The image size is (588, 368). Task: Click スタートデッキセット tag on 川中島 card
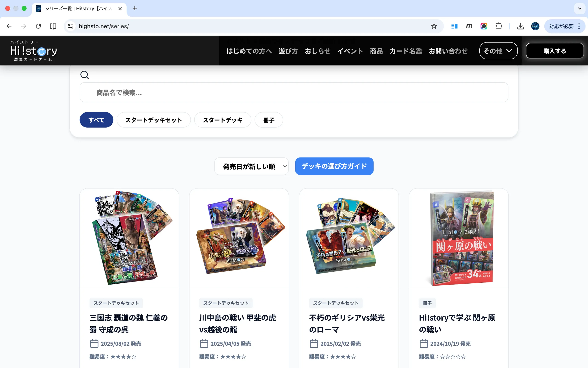[226, 303]
